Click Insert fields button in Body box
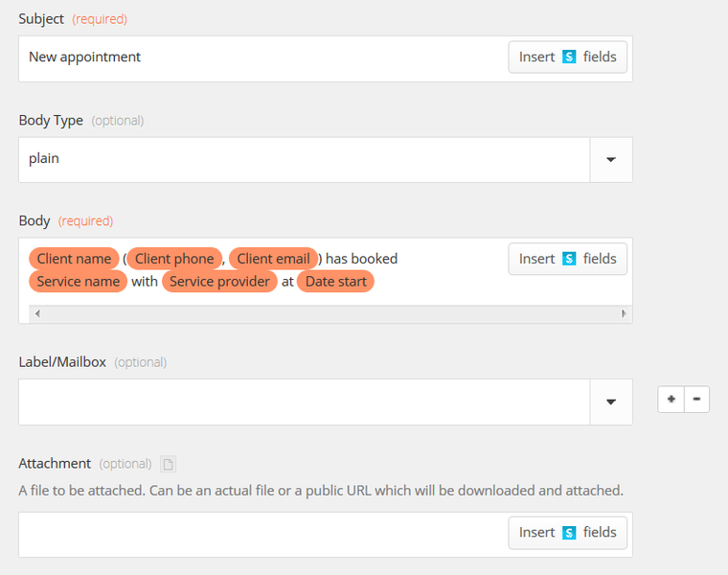The height and width of the screenshot is (575, 728). (568, 259)
